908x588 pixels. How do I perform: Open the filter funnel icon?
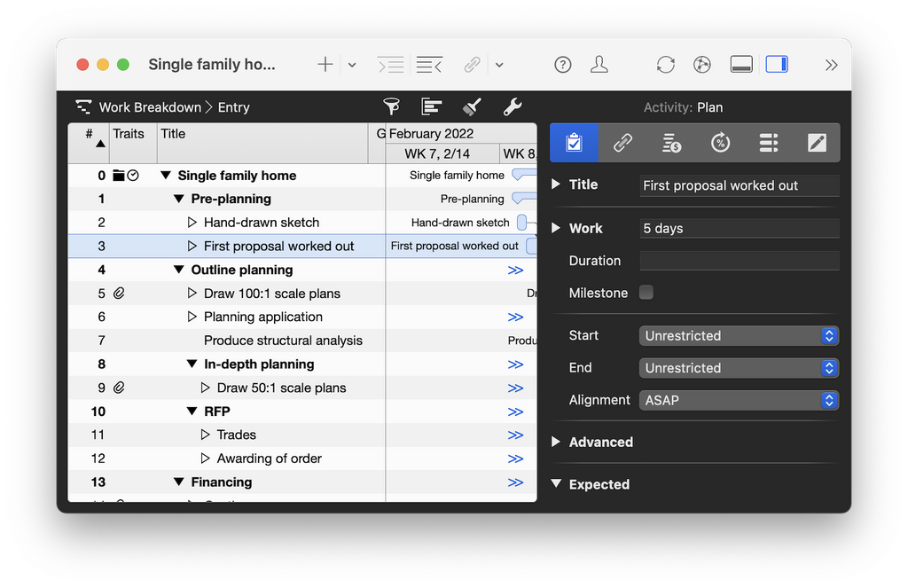pyautogui.click(x=391, y=107)
